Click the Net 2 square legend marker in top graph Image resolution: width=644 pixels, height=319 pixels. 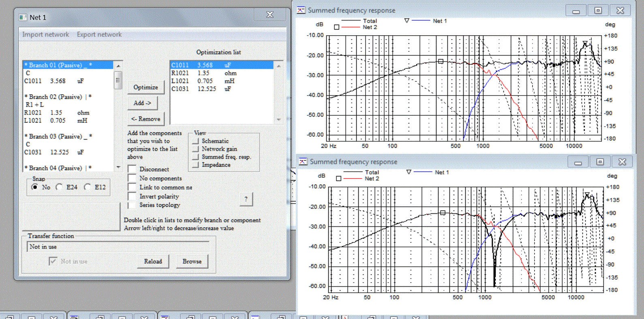(336, 27)
